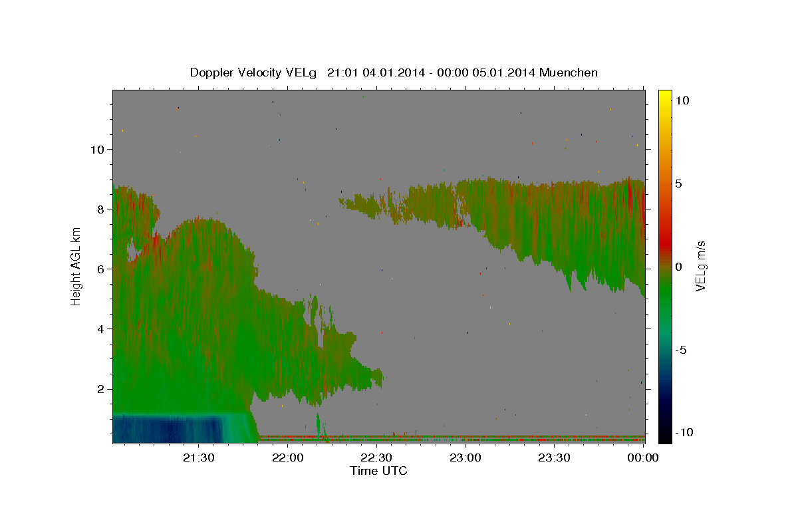Screen dimensions: 798x532
Task: Click the "22:30" time axis label
Action: click(376, 458)
